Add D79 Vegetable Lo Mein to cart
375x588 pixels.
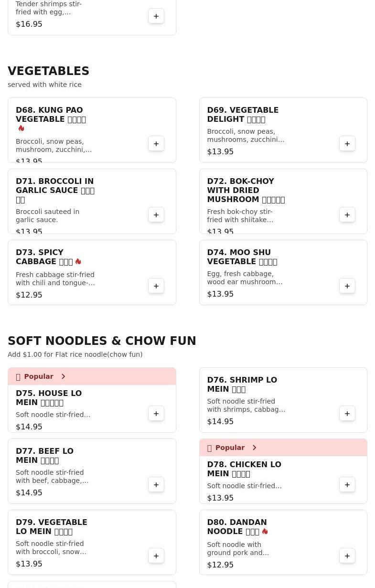[x=156, y=556]
